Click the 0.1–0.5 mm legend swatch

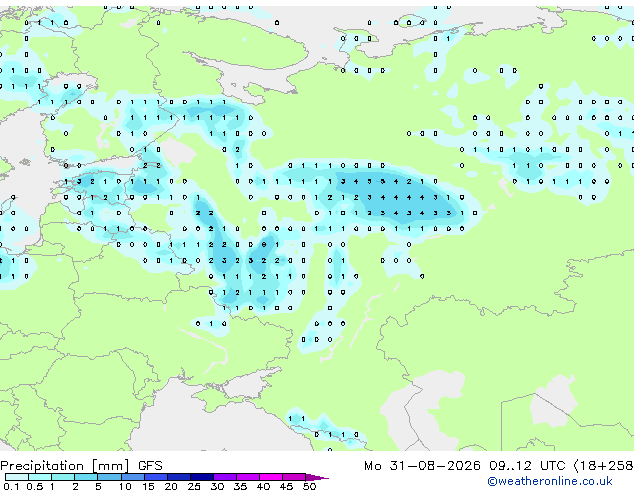(17, 477)
